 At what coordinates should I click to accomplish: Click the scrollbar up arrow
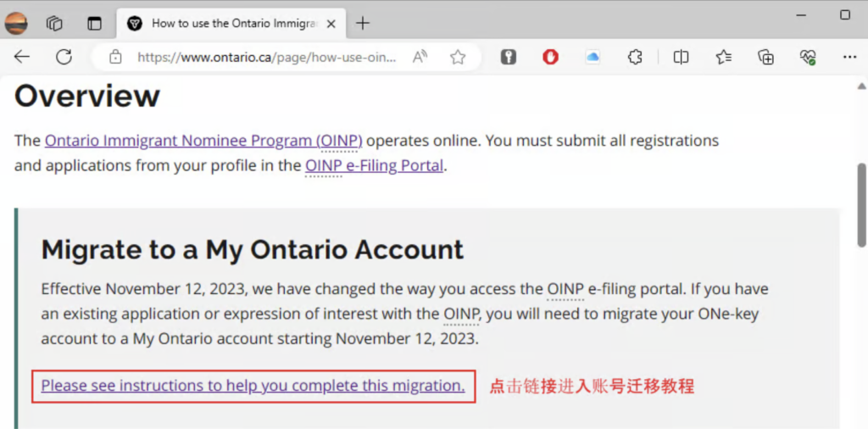coord(861,86)
